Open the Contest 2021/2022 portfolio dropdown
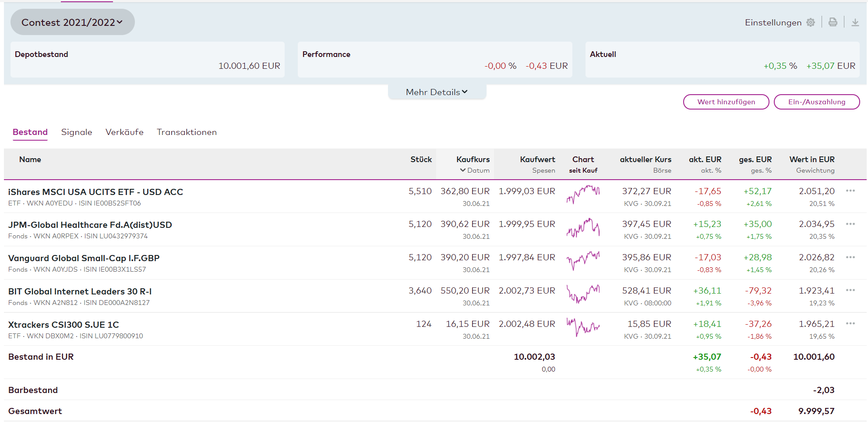Screen dimensions: 868x425 click(x=72, y=22)
